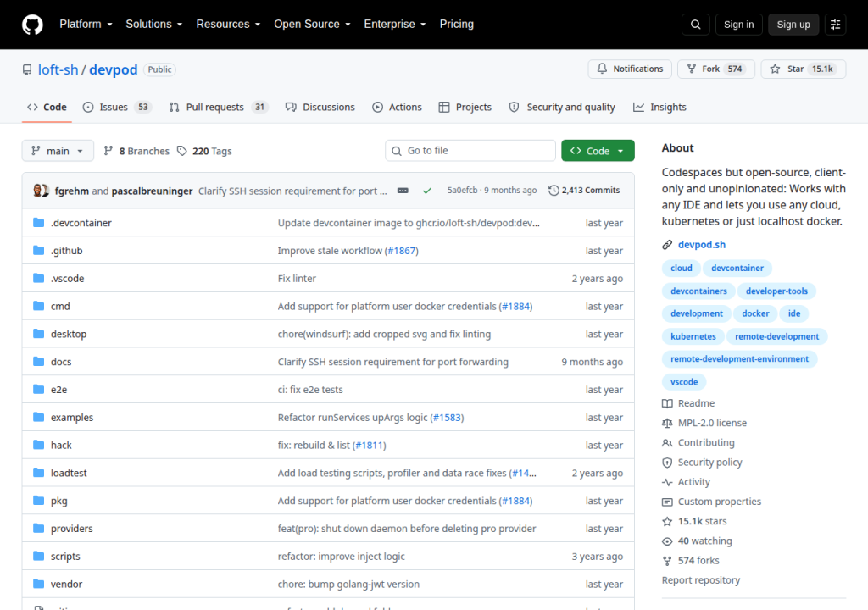
Task: Open the Discussions tab
Action: (x=320, y=107)
